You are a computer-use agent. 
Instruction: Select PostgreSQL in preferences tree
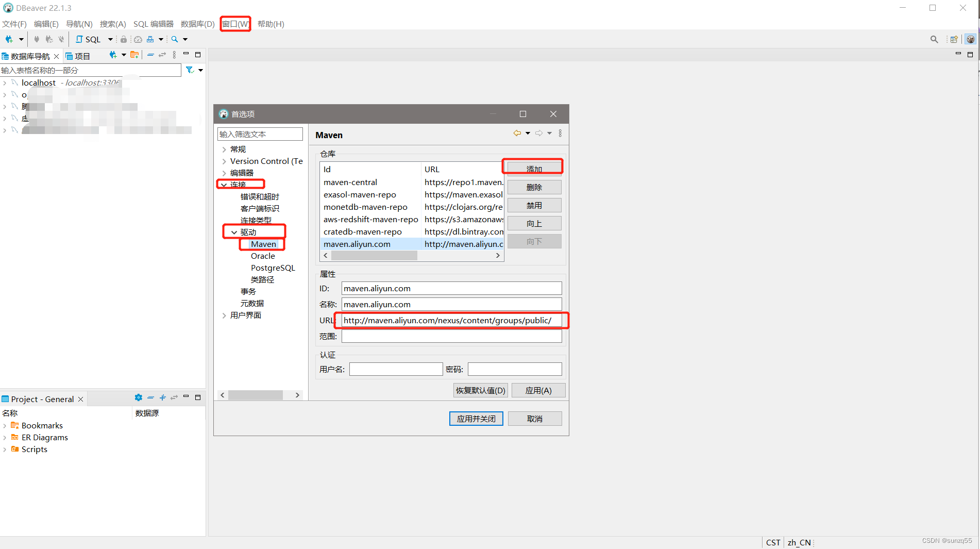pyautogui.click(x=273, y=268)
